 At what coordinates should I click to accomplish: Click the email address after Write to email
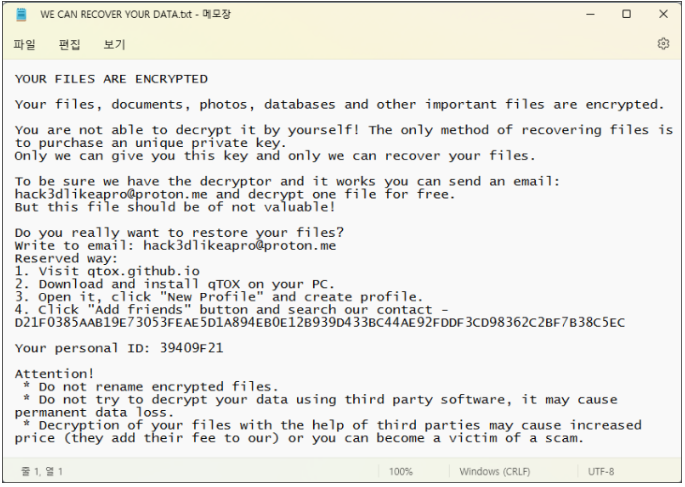point(239,245)
